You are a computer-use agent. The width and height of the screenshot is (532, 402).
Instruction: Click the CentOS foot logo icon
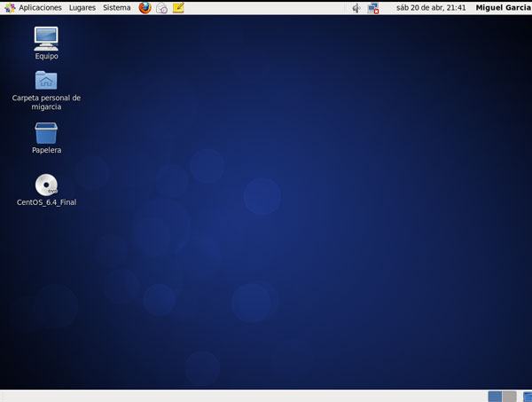coord(10,8)
